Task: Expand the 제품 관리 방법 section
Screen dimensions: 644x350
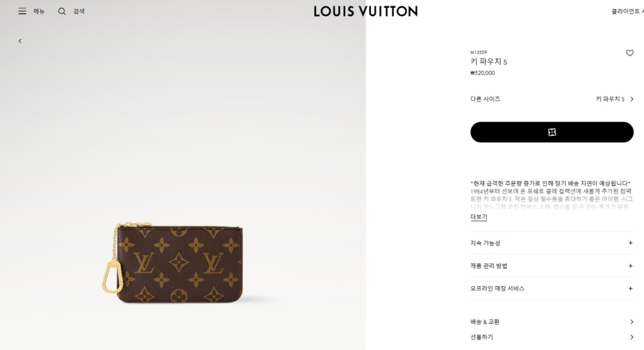Action: tap(552, 266)
